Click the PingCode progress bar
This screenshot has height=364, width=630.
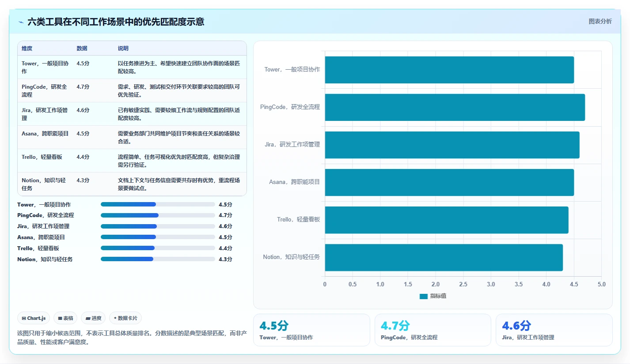point(158,215)
